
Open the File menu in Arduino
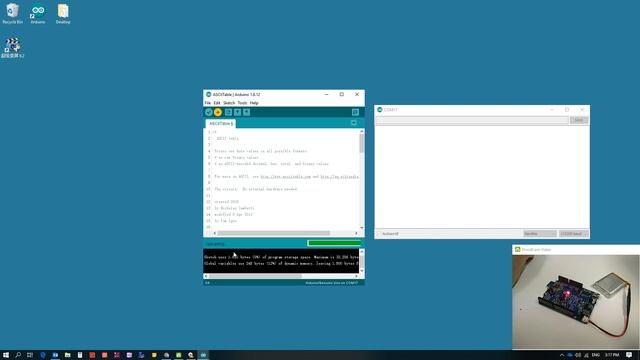coord(208,103)
